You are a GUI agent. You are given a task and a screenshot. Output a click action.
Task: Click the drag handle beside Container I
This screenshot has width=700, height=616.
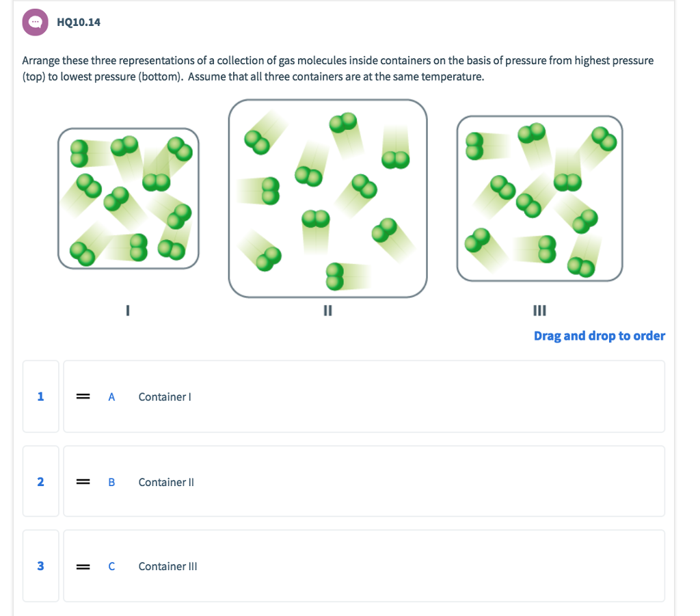83,397
